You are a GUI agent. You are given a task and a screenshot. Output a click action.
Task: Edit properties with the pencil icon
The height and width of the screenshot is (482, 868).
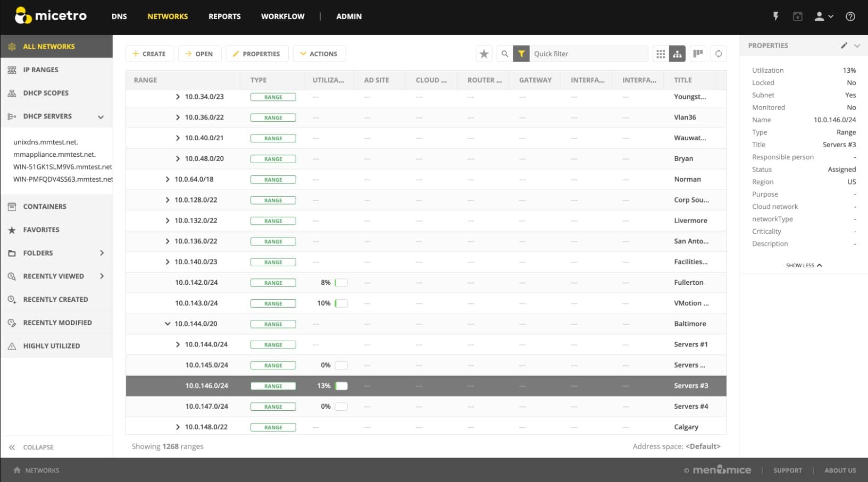[x=844, y=46]
